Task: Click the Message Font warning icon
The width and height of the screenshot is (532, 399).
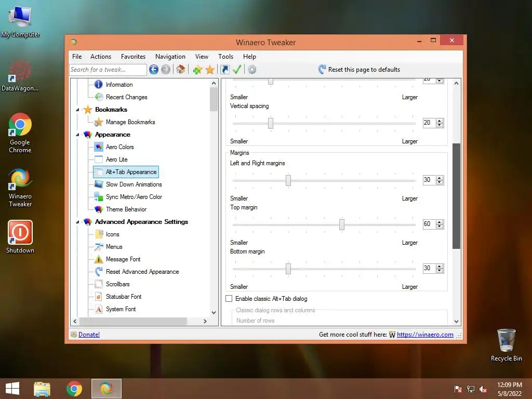Action: (x=98, y=259)
